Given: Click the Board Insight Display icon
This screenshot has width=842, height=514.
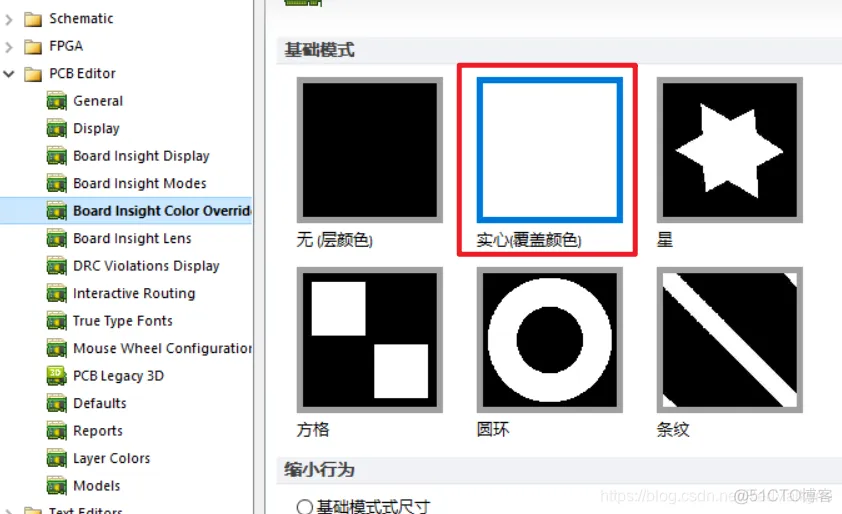Looking at the screenshot, I should pyautogui.click(x=57, y=156).
